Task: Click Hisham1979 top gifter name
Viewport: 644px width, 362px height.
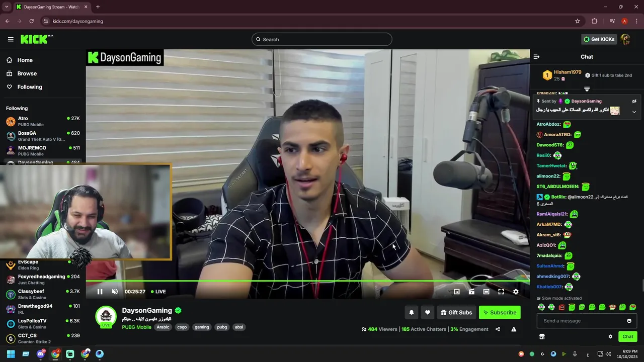Action: coord(568,72)
